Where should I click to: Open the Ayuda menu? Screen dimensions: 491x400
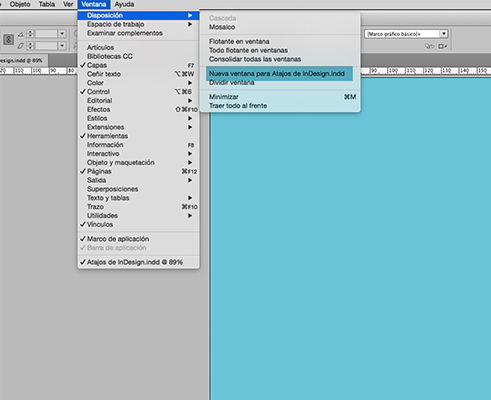[124, 4]
